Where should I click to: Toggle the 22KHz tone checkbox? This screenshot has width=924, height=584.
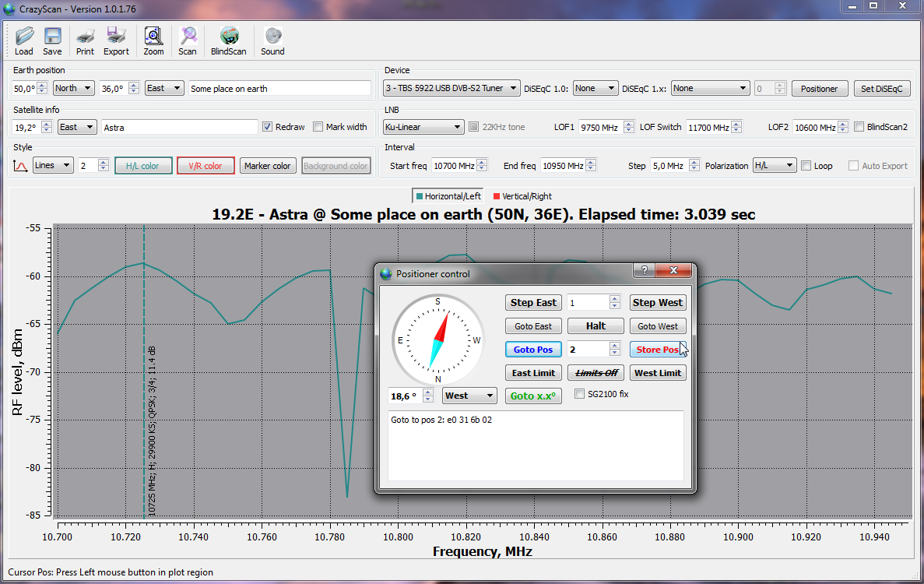[474, 127]
